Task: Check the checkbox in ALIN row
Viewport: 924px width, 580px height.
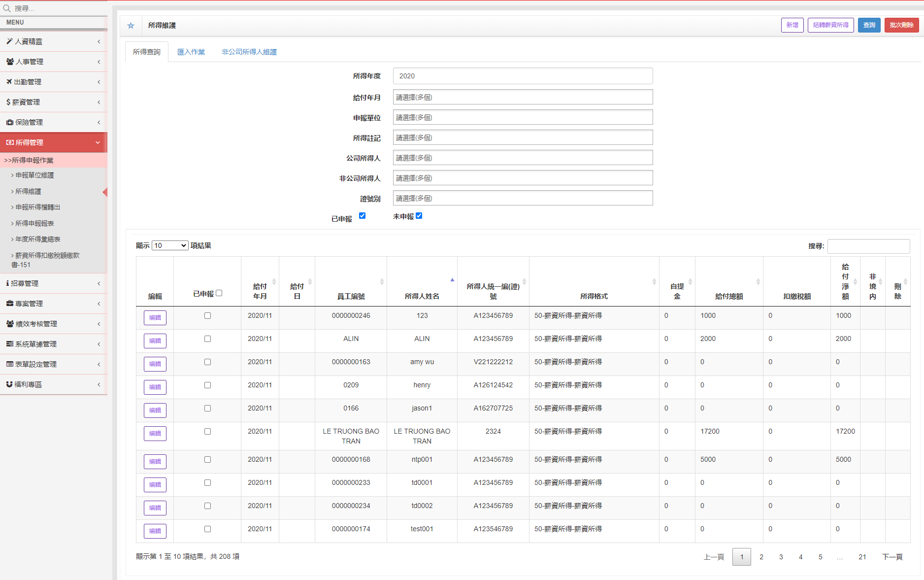Action: point(207,339)
